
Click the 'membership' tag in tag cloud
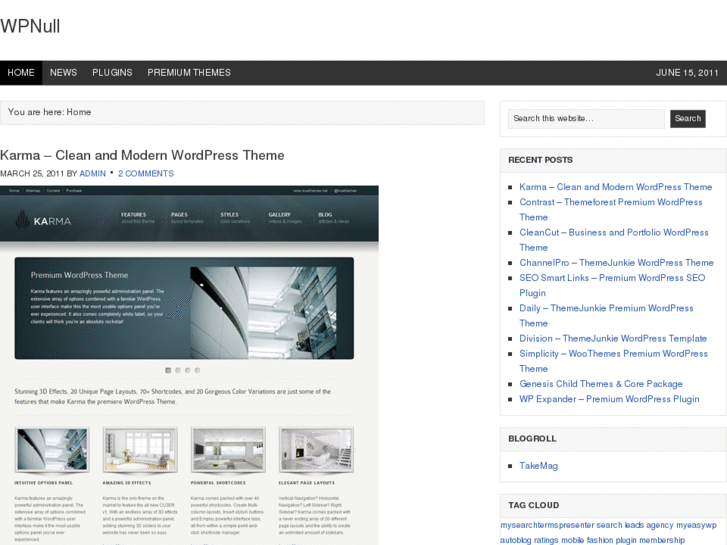point(662,540)
